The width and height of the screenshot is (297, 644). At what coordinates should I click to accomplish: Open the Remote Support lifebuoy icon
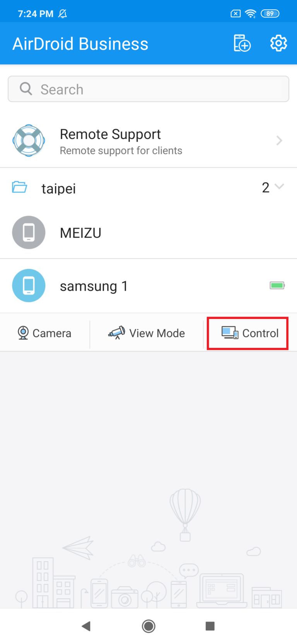(29, 140)
